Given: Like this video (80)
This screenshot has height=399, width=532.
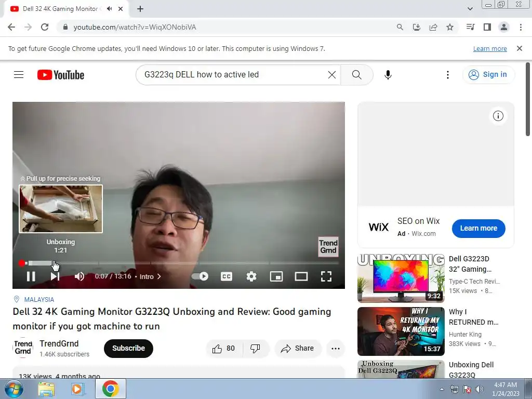Looking at the screenshot, I should point(224,349).
